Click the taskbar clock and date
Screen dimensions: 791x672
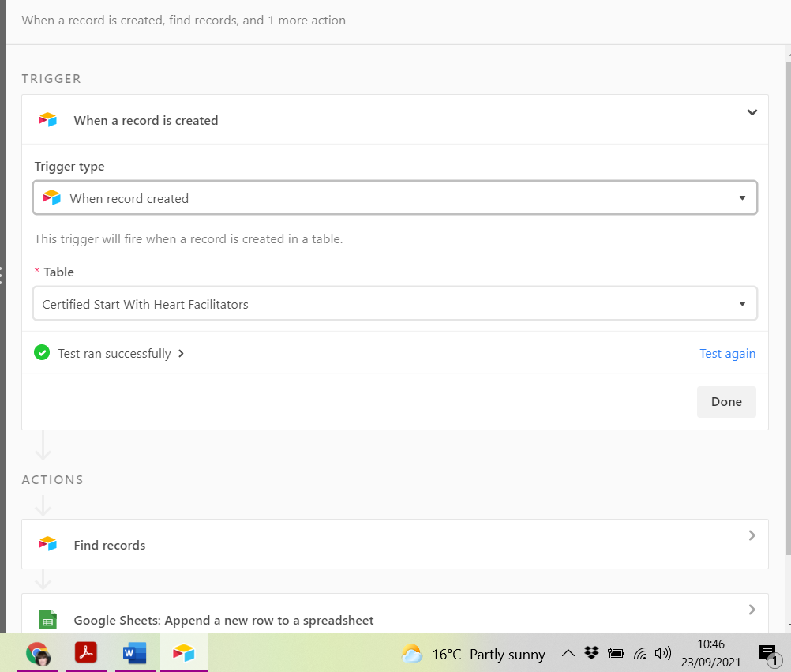tap(710, 653)
